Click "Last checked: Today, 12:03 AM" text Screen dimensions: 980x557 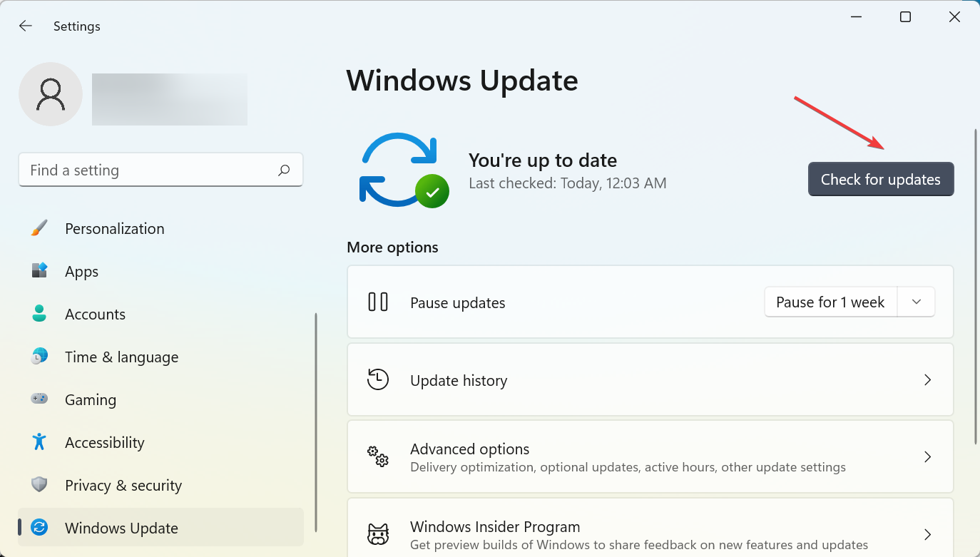tap(568, 183)
